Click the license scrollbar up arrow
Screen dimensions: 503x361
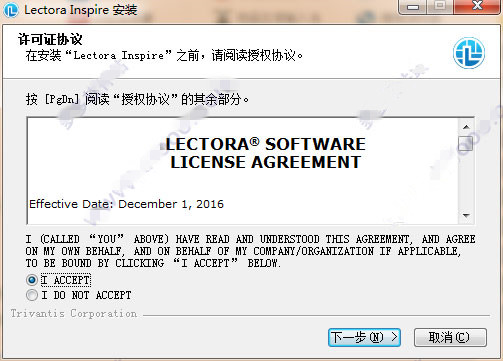point(466,127)
